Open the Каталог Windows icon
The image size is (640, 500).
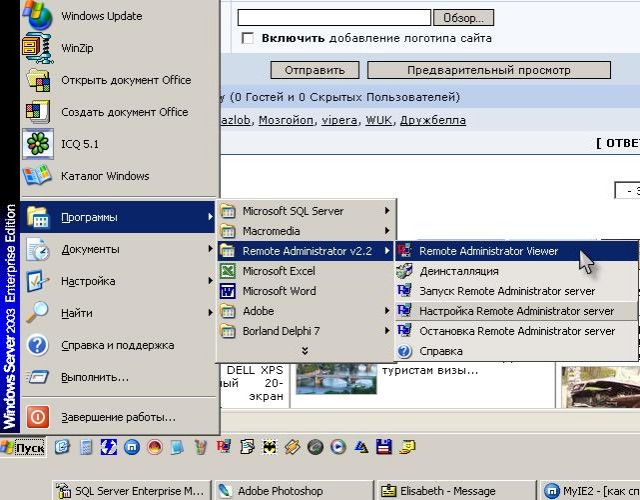pyautogui.click(x=38, y=176)
